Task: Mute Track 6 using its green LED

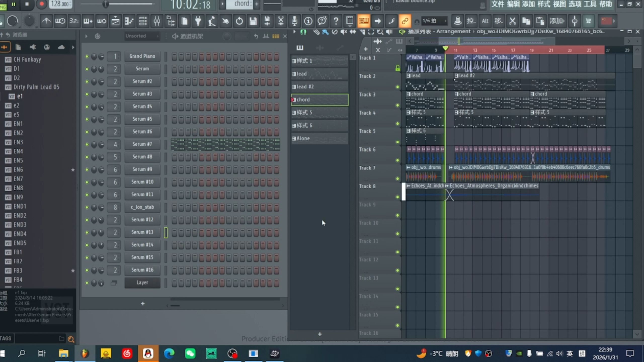Action: tap(397, 160)
